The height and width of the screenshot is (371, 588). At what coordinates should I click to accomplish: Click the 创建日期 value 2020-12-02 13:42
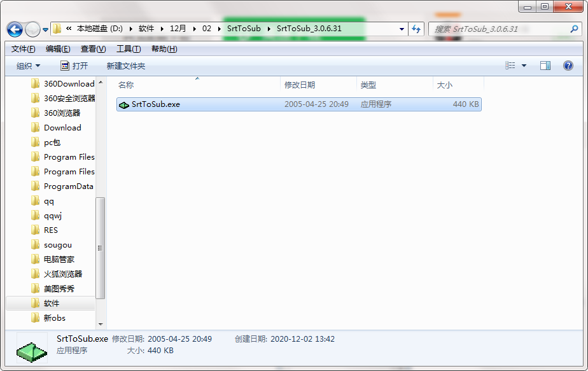click(302, 339)
